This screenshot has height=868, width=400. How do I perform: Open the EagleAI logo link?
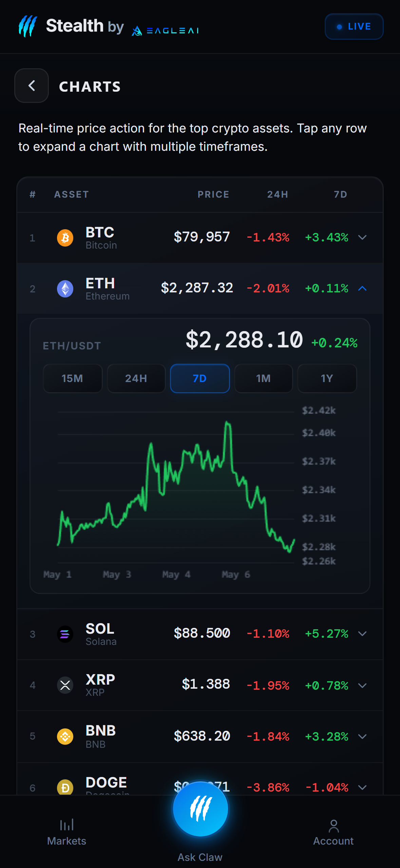pos(165,31)
